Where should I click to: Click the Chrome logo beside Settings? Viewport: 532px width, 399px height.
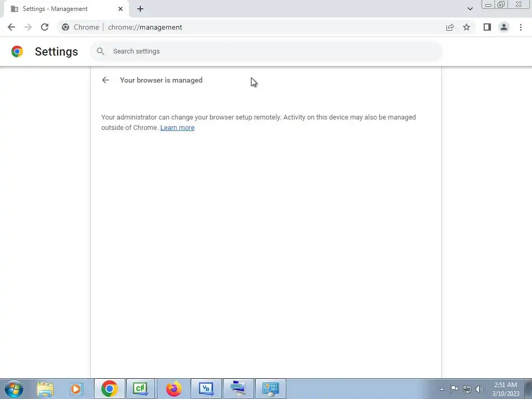coord(17,51)
